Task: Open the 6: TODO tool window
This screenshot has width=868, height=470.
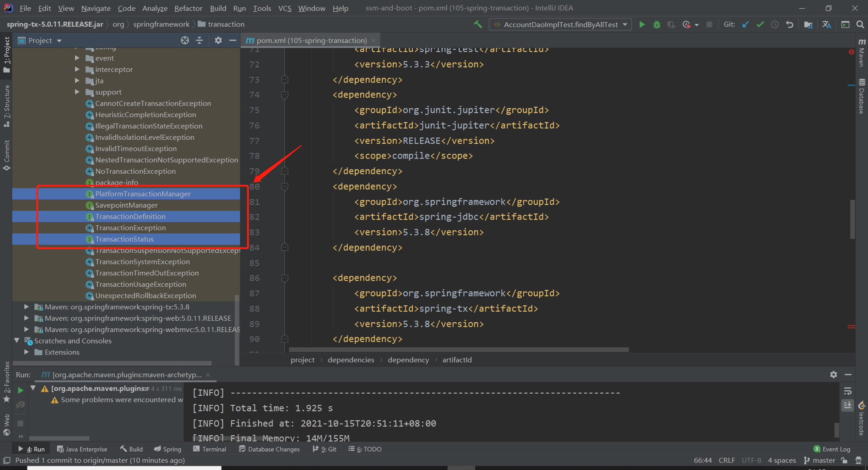Action: [365, 449]
